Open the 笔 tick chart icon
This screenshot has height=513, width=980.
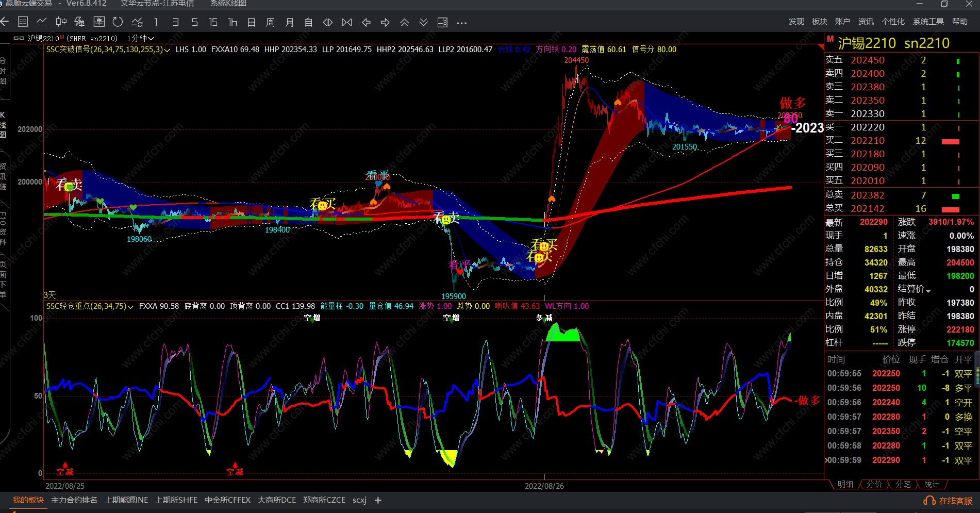coord(79,22)
